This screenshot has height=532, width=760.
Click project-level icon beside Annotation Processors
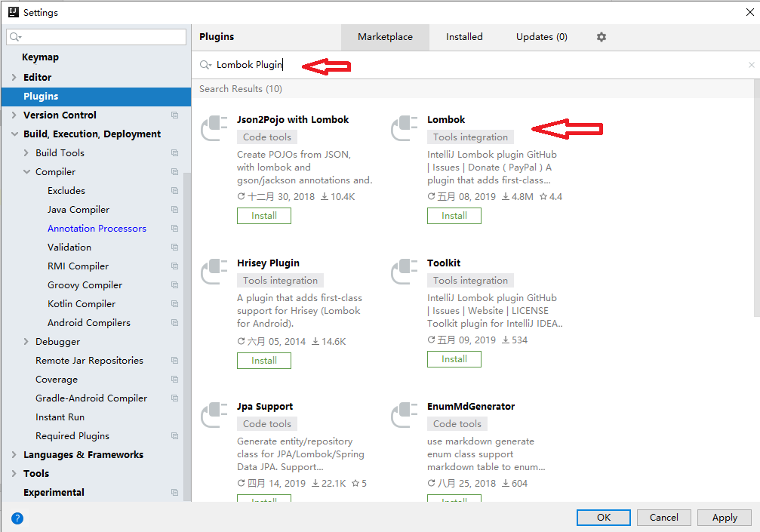pyautogui.click(x=174, y=229)
